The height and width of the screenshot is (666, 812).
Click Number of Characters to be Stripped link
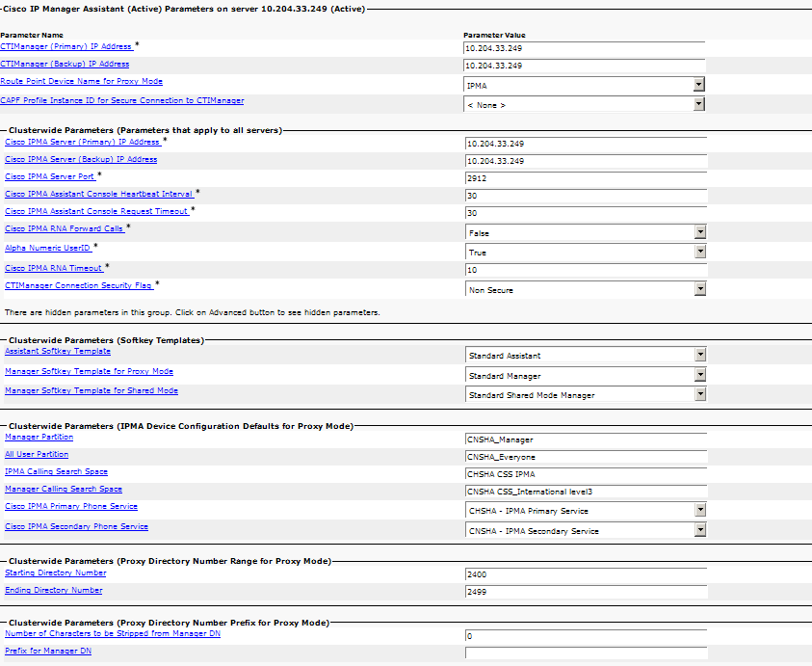tap(113, 633)
